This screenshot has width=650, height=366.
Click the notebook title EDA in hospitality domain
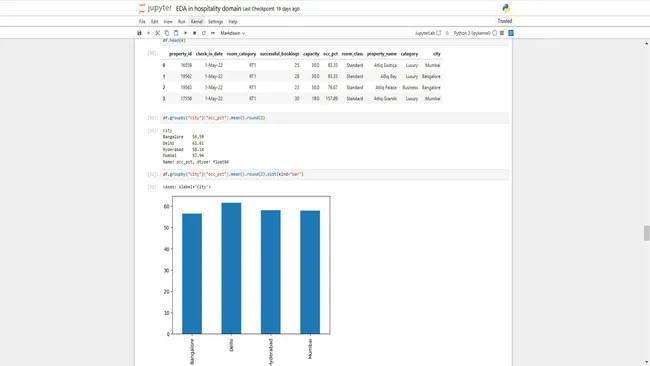coord(208,9)
